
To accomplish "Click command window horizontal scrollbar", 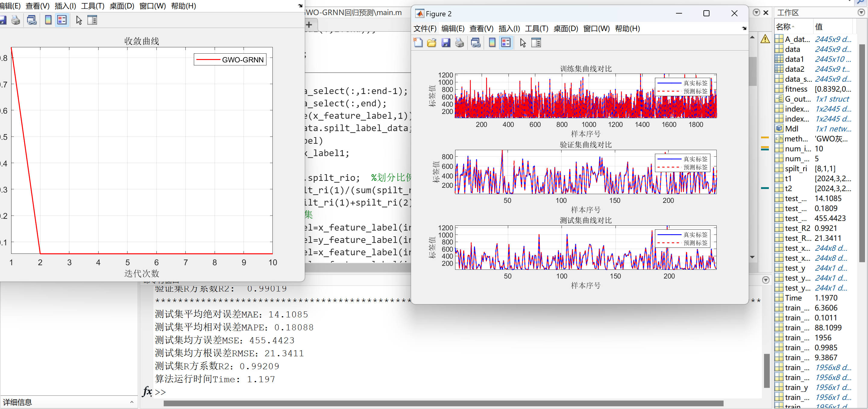I will click(443, 403).
